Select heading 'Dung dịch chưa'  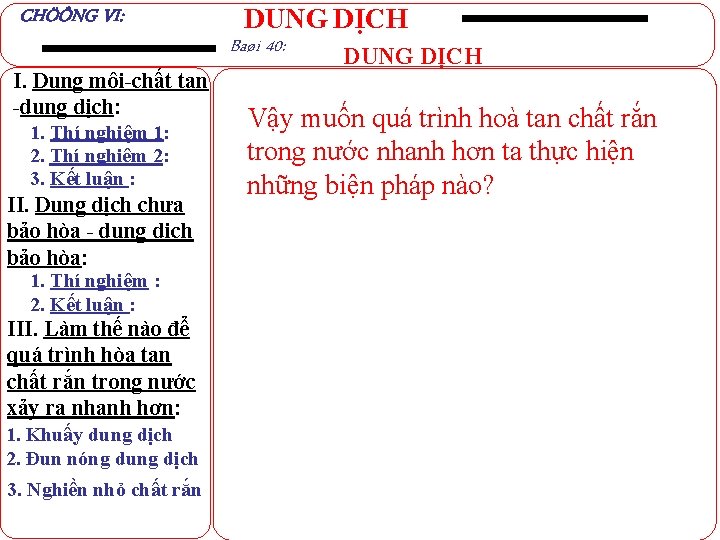click(109, 205)
